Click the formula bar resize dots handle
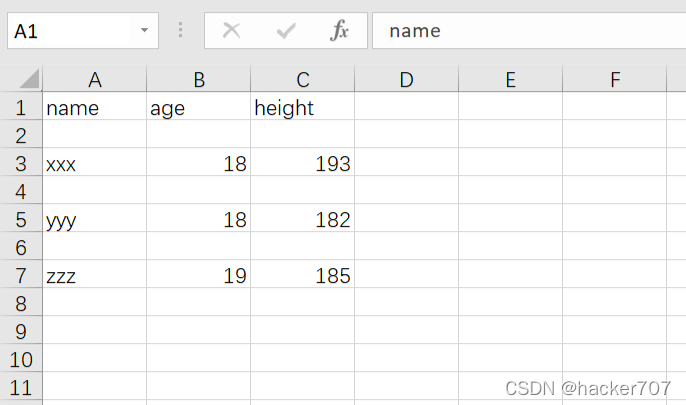This screenshot has height=405, width=686. (x=181, y=31)
